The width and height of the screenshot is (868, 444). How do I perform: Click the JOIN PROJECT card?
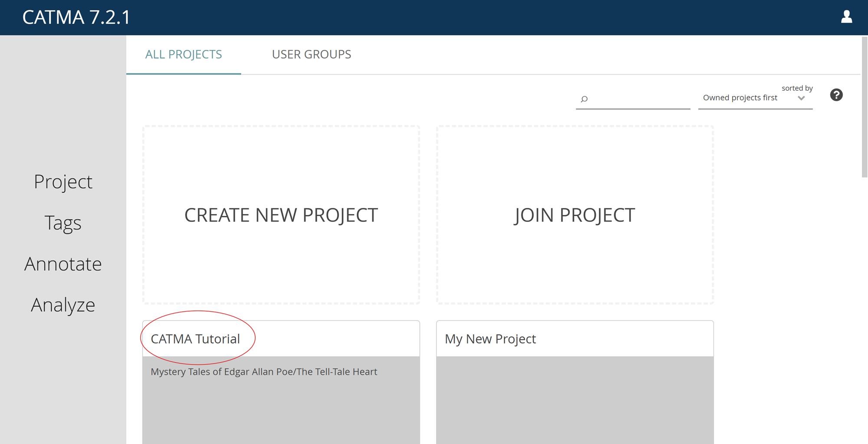[x=575, y=215]
